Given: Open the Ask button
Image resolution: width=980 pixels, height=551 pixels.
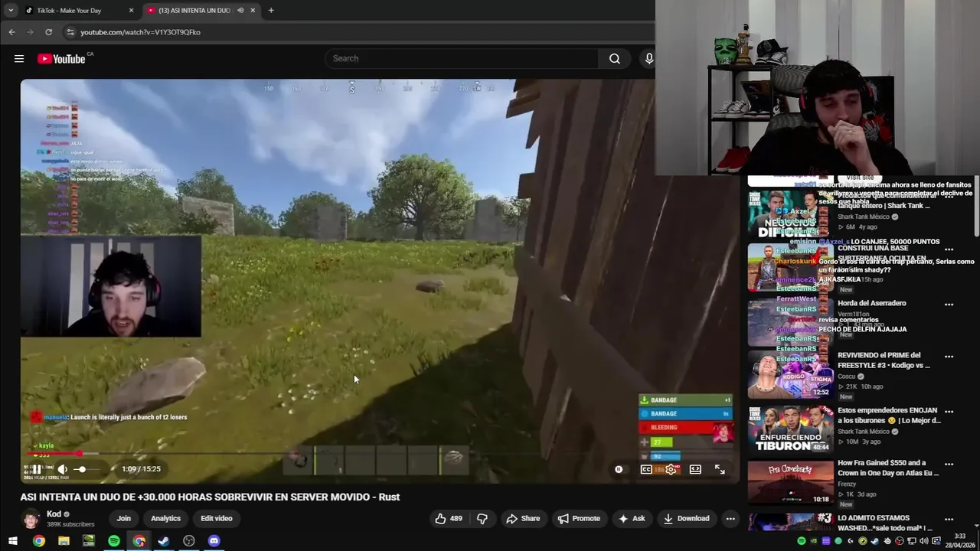Looking at the screenshot, I should pos(632,518).
